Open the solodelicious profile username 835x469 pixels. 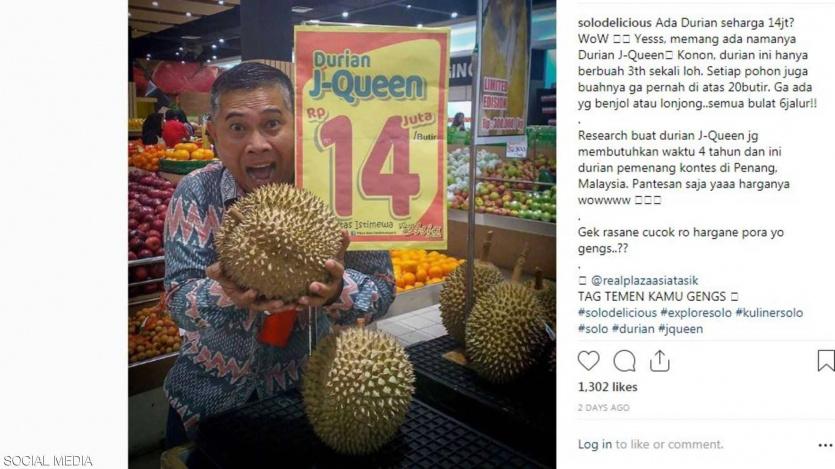[x=615, y=23]
